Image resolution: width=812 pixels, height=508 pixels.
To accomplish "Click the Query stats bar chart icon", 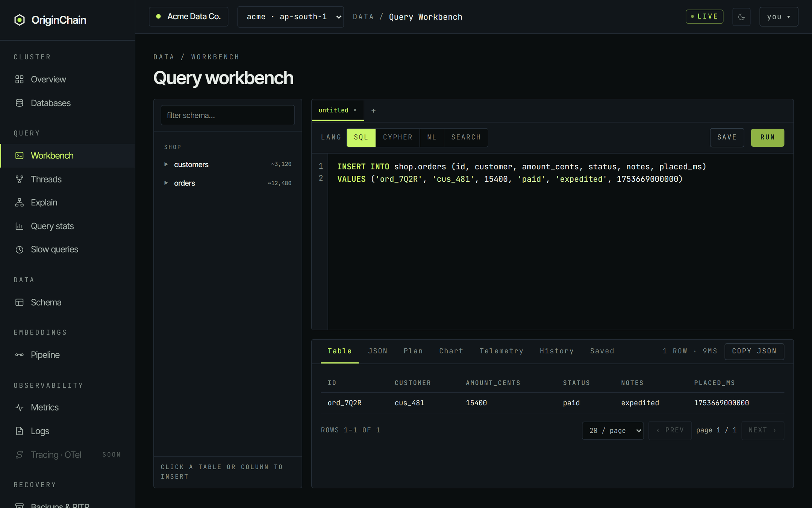I will (x=20, y=226).
